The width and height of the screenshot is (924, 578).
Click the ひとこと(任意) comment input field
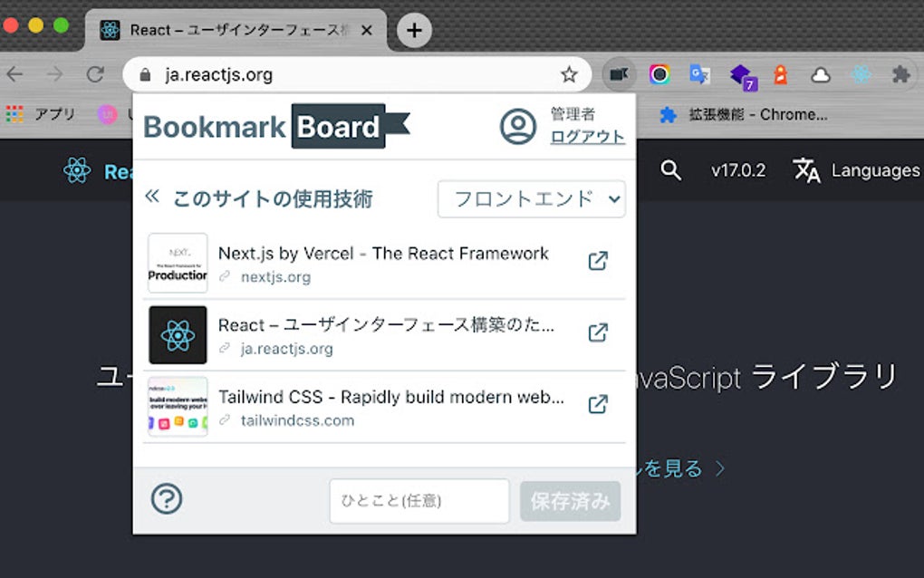(419, 501)
